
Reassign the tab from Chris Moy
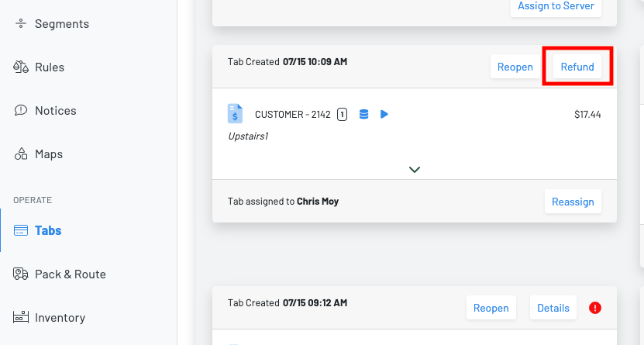tap(573, 202)
